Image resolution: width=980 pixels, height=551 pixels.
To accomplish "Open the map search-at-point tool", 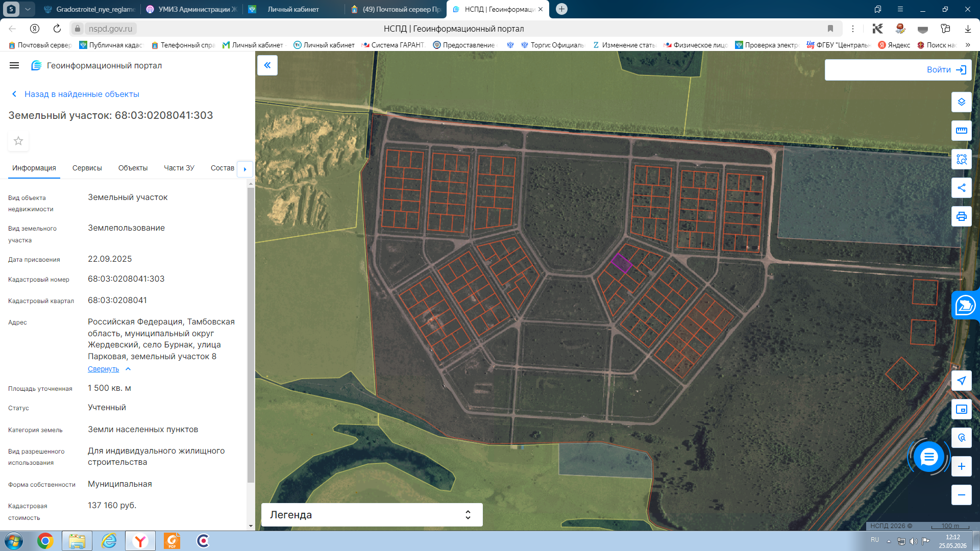I will (962, 438).
